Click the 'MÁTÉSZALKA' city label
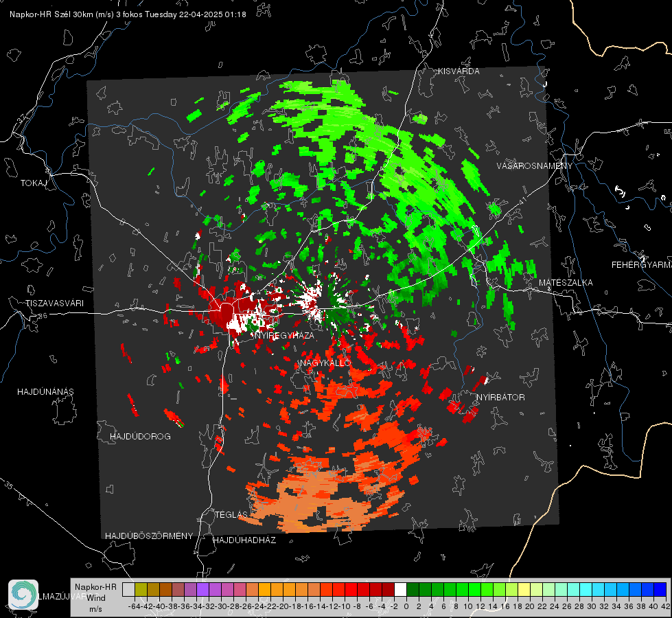Viewport: 672px width, 618px height. pyautogui.click(x=566, y=283)
